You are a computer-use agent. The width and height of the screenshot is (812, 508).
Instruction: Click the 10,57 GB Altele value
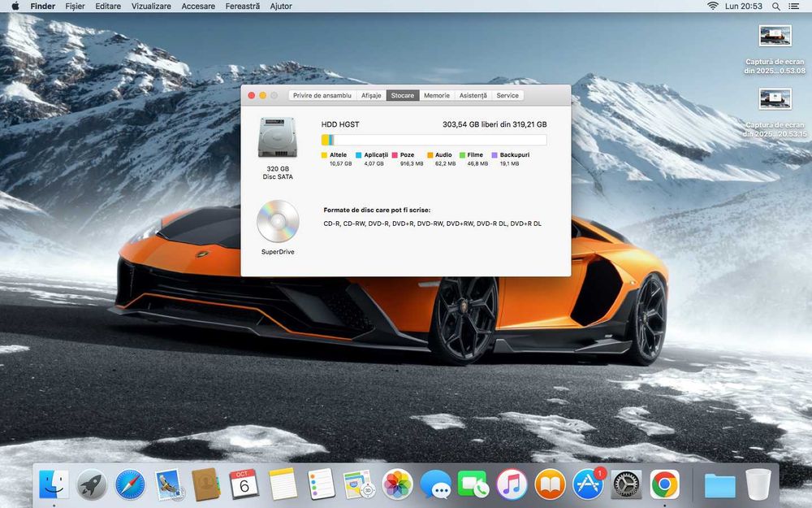coord(341,164)
